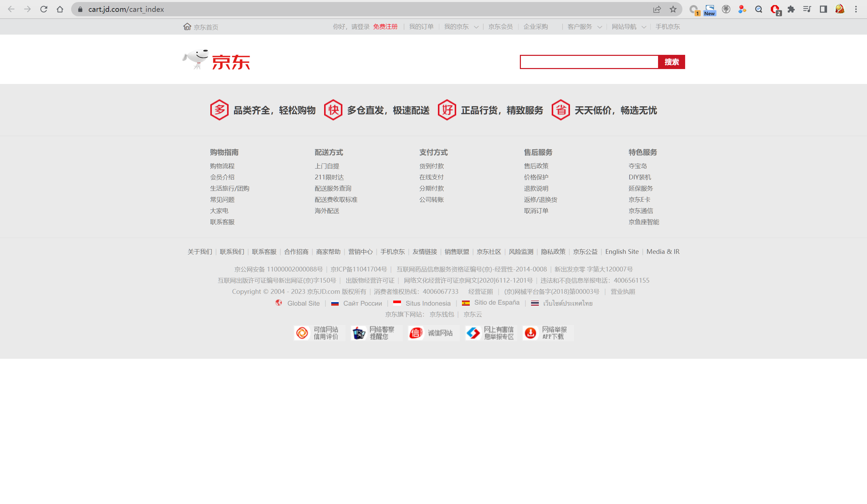Click the 京东首页 home icon
Image resolution: width=867 pixels, height=504 pixels.
(187, 26)
